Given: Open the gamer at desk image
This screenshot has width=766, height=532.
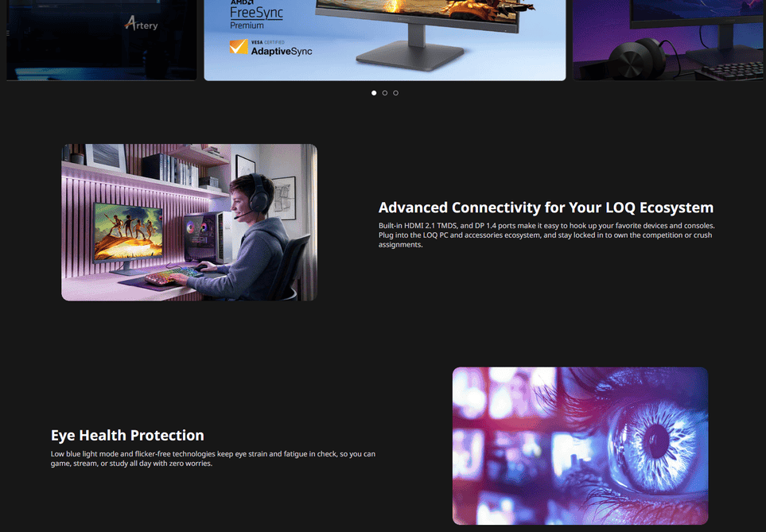Looking at the screenshot, I should [189, 223].
